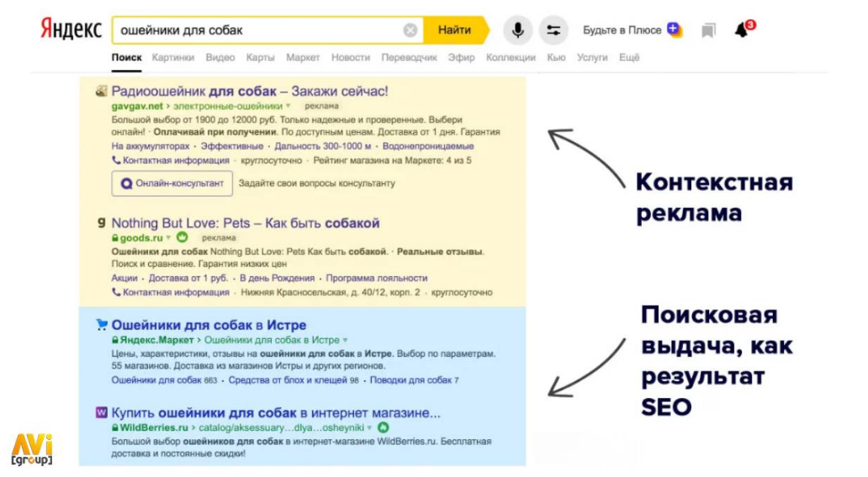Open search settings sliders icon
Viewport: 868px width, 477px height.
tap(553, 30)
